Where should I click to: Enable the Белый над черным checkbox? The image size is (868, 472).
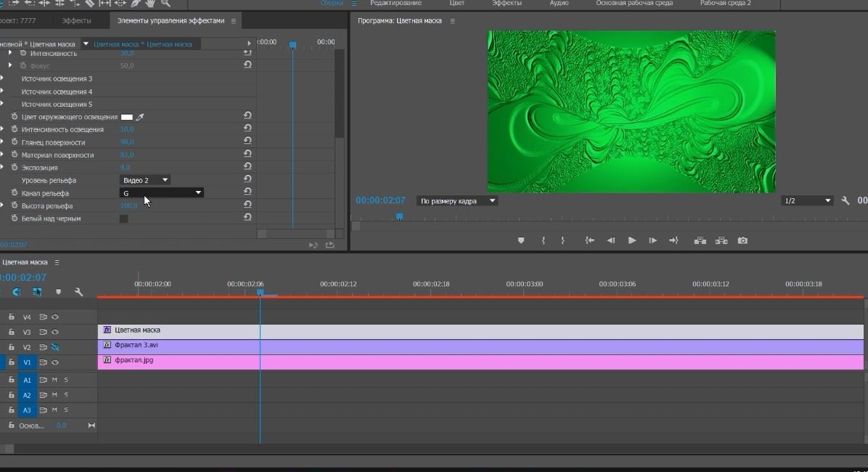(x=123, y=219)
